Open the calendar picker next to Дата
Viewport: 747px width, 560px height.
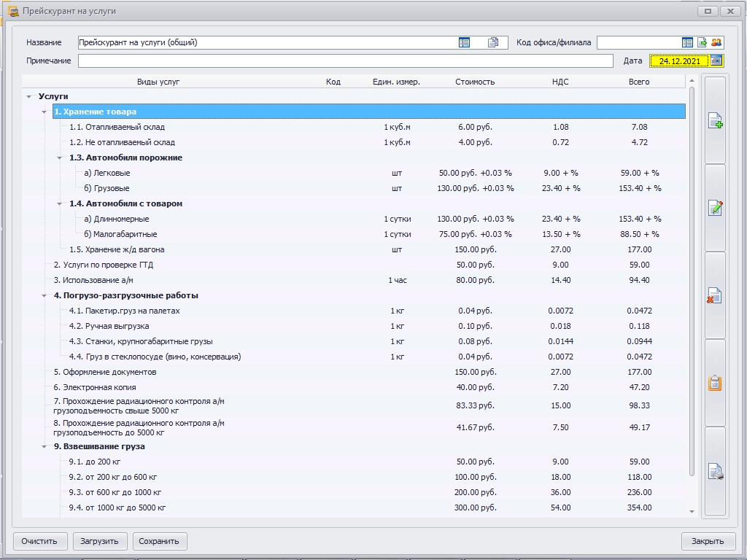tap(716, 61)
